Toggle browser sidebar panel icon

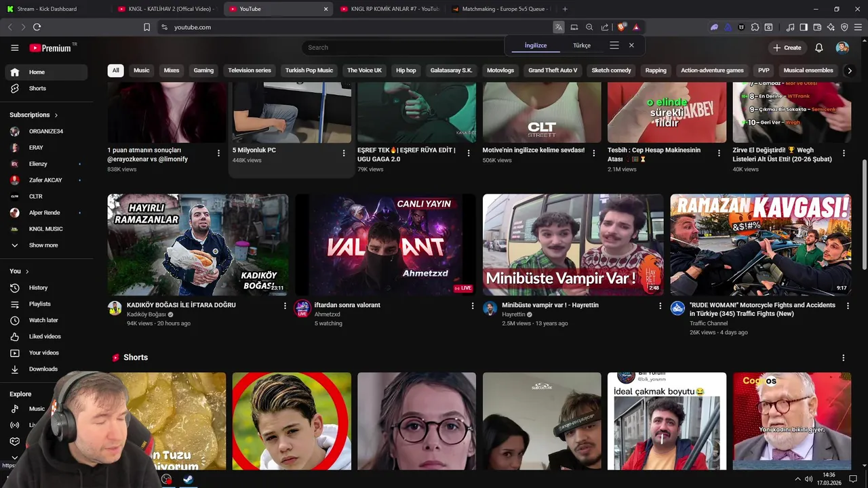(804, 27)
